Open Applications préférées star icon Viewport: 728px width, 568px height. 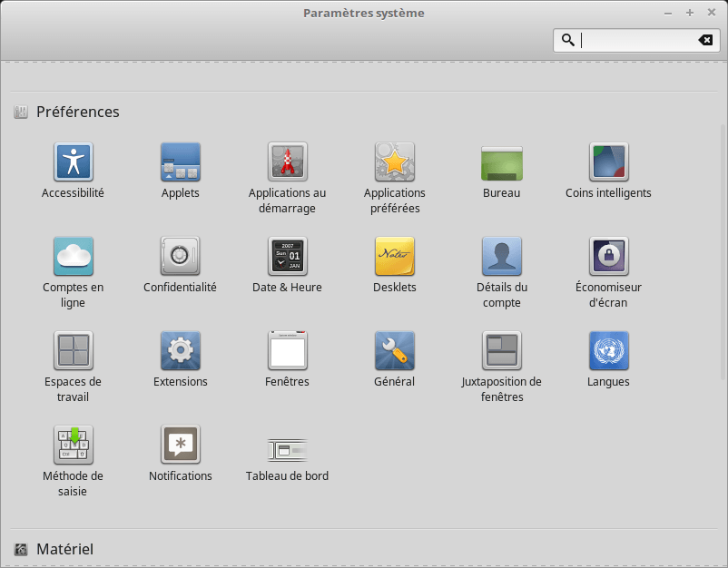(x=394, y=162)
